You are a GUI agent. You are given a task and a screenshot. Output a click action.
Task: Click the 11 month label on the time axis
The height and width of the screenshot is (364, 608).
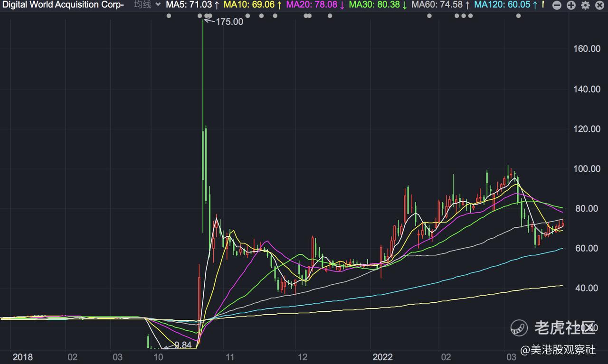(229, 357)
